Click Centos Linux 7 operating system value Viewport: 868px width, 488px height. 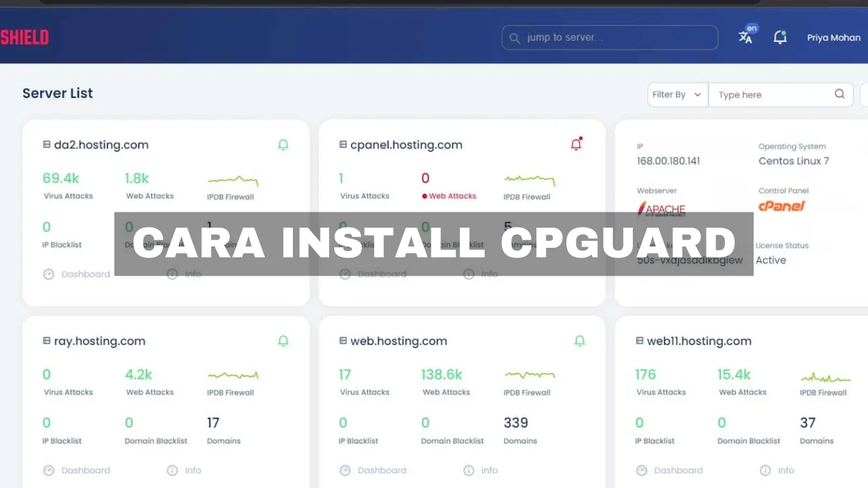click(x=794, y=161)
